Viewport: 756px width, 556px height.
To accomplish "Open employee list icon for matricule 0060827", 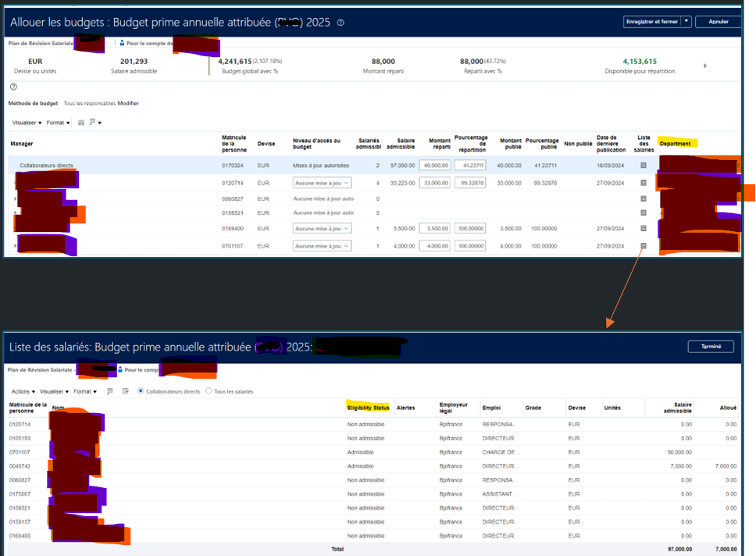I will click(644, 198).
